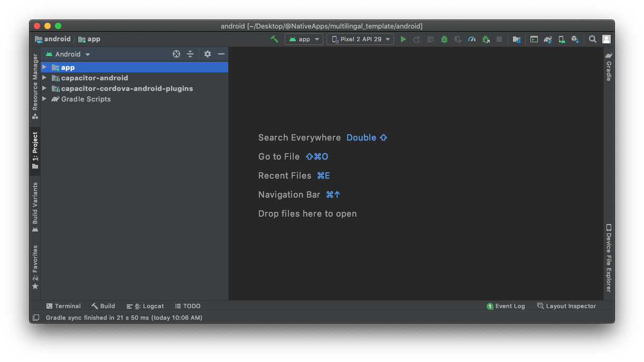Screen dimensions: 644x362
Task: Open the Android project view dropdown
Action: click(x=68, y=54)
